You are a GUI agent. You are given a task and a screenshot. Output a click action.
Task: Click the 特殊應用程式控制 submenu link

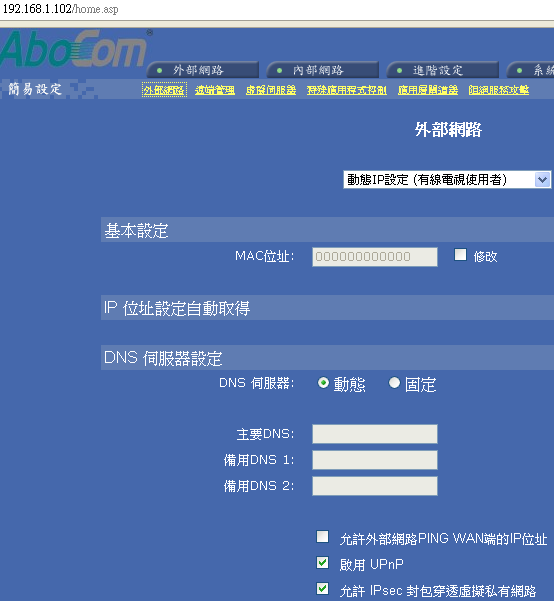pyautogui.click(x=347, y=90)
